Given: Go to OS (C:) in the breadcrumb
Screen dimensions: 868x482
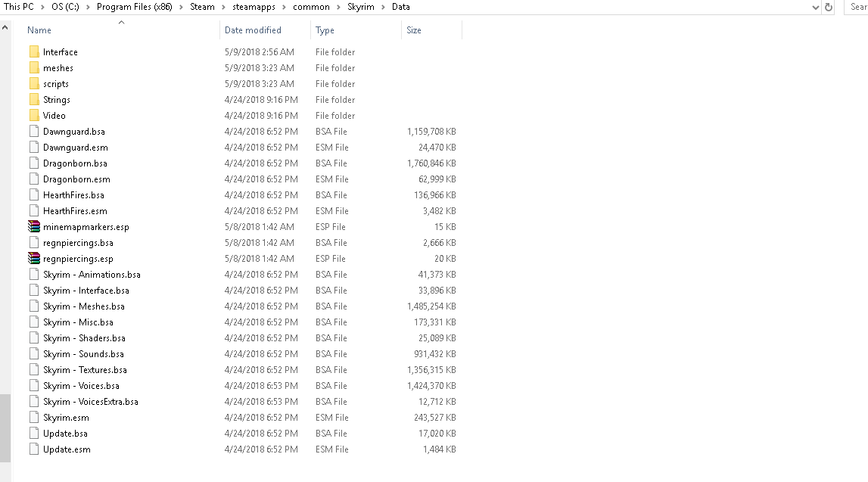Looking at the screenshot, I should 65,7.
